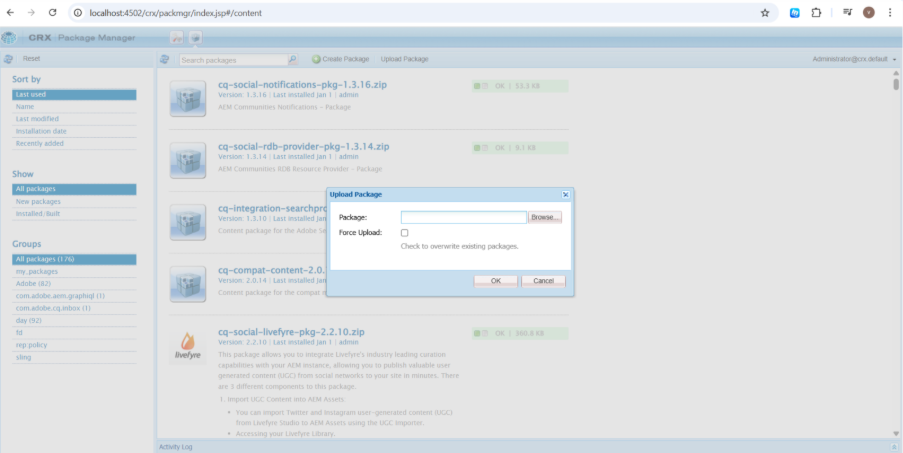
Task: Show New packages filter
Action: pyautogui.click(x=74, y=201)
